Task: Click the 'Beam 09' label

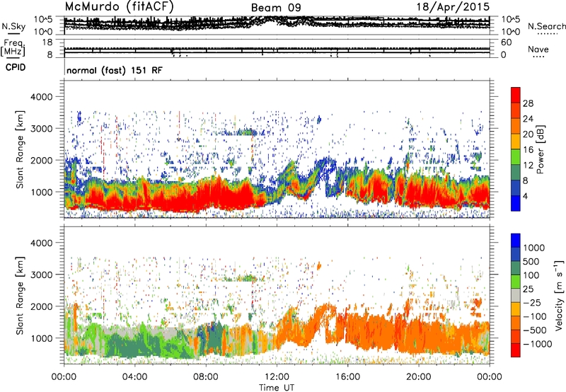Action: (276, 8)
